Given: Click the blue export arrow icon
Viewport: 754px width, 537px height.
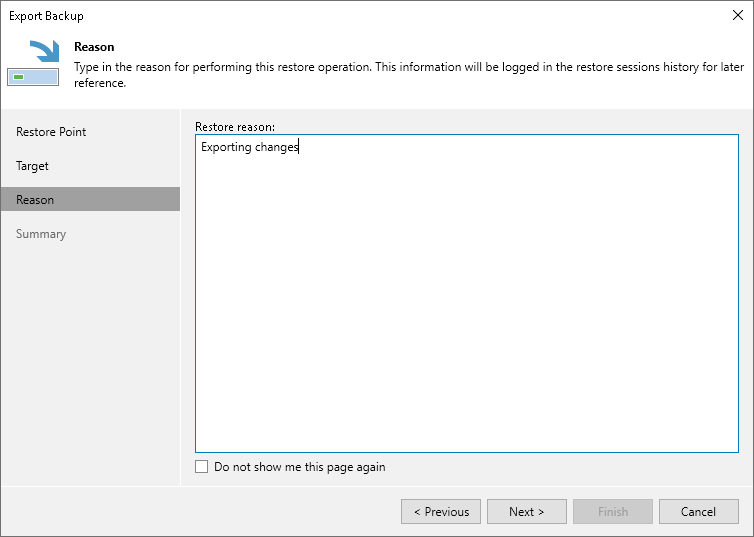Looking at the screenshot, I should click(43, 52).
